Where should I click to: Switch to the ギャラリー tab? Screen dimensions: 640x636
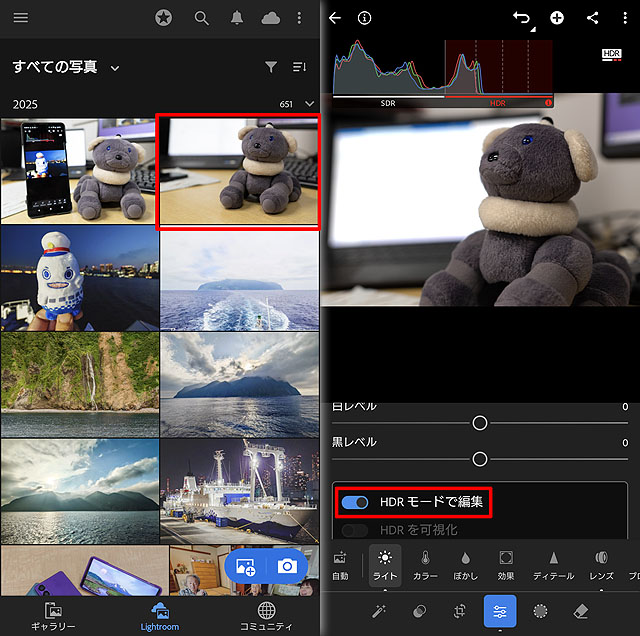tap(53, 617)
